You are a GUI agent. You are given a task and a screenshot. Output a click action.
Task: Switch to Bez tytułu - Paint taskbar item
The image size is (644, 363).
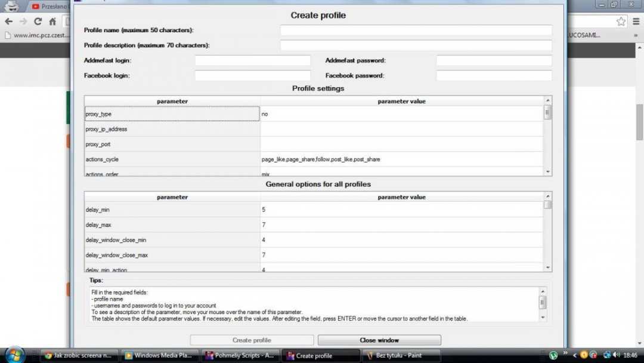click(400, 355)
